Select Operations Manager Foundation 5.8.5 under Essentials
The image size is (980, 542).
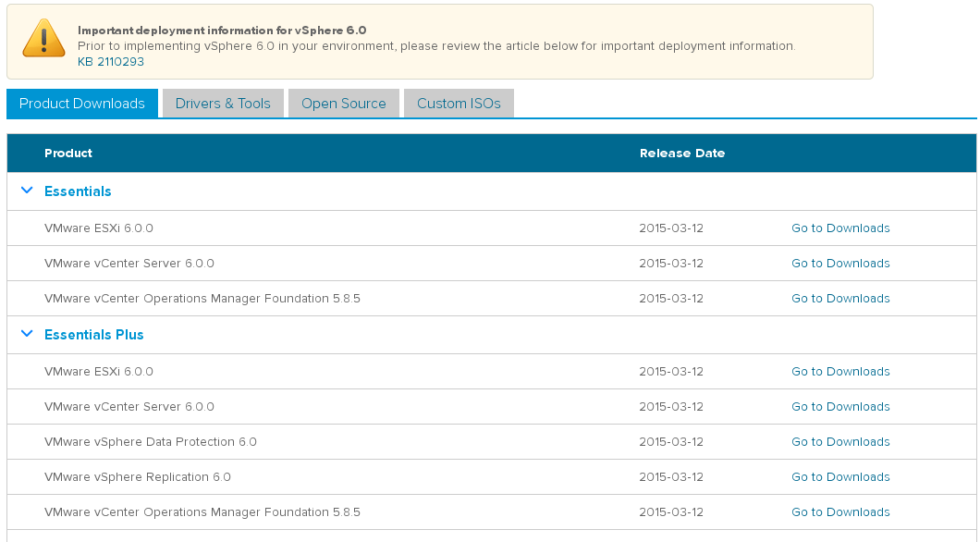tap(202, 298)
